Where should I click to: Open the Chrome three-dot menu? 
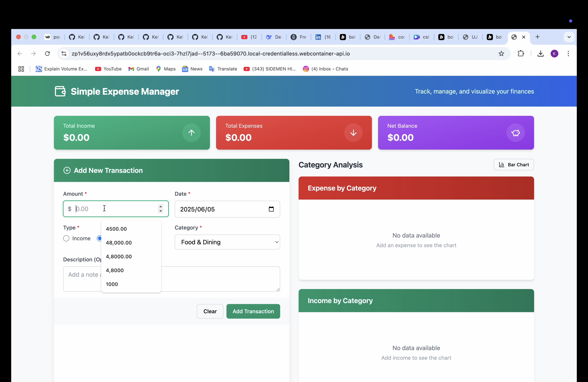point(568,54)
